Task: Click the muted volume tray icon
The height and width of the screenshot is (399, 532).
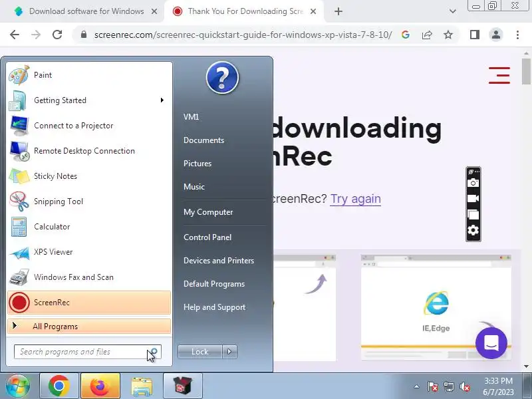Action: point(464,386)
